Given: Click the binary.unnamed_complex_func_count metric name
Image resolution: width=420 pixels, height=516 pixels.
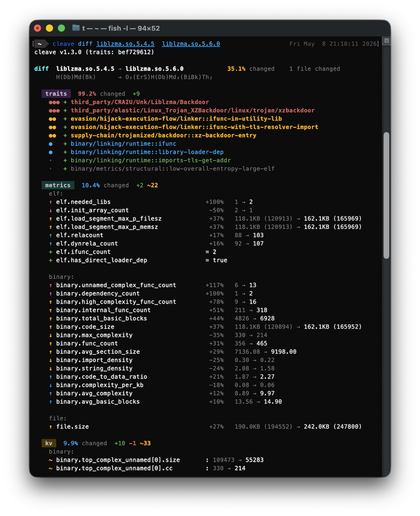Looking at the screenshot, I should pyautogui.click(x=116, y=285).
